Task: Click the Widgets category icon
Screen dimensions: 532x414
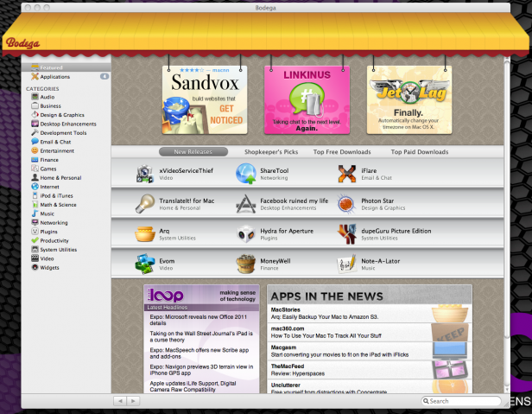Action: coord(35,267)
